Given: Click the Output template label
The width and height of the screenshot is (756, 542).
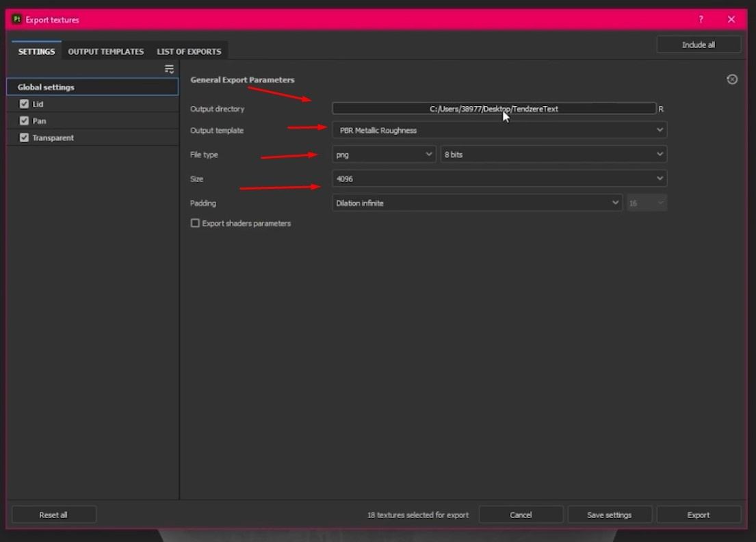Looking at the screenshot, I should tap(216, 130).
